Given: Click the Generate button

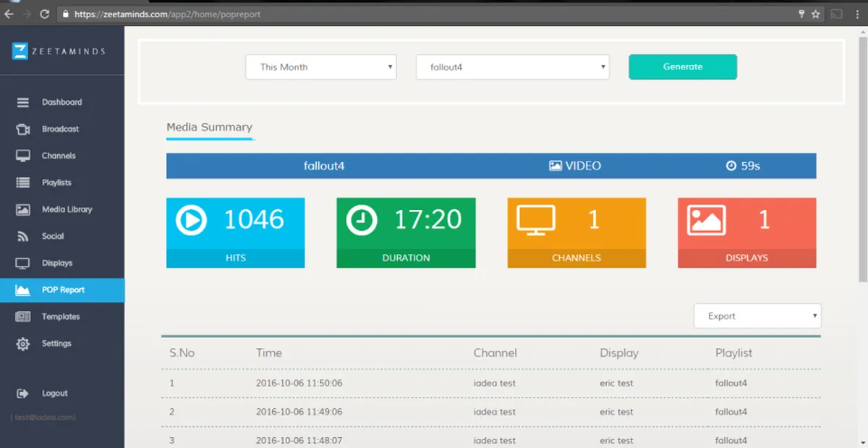Looking at the screenshot, I should coord(683,67).
